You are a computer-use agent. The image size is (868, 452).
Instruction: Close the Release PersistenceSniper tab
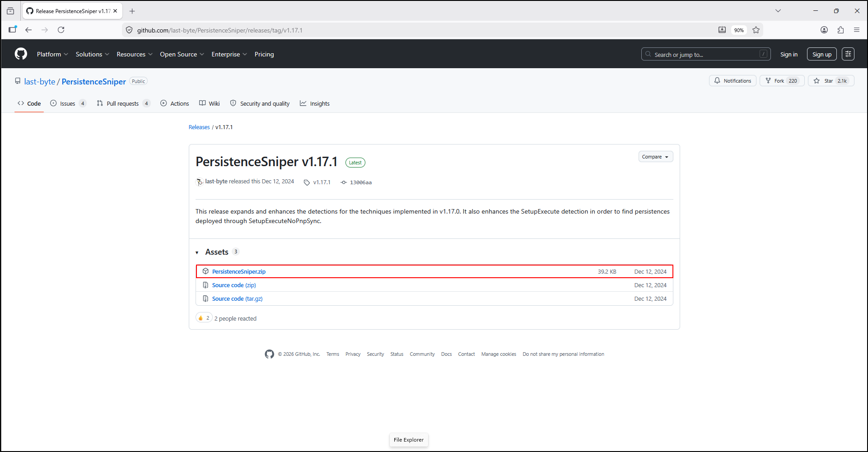click(x=115, y=11)
